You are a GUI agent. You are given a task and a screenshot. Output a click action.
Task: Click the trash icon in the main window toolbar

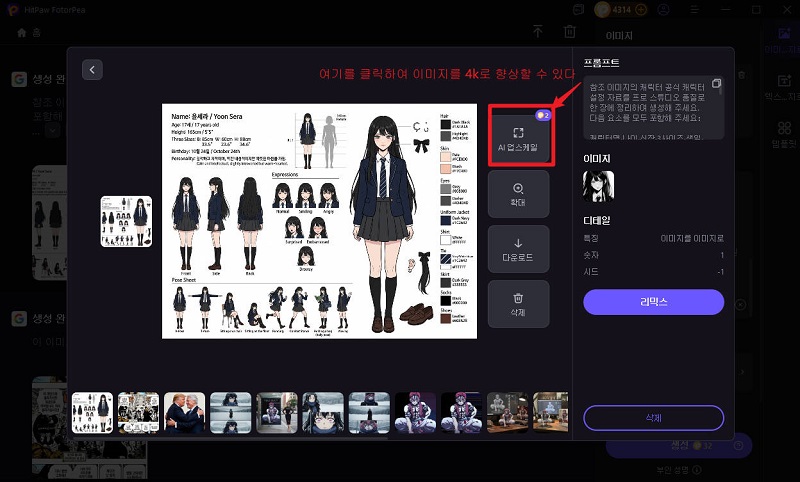569,32
